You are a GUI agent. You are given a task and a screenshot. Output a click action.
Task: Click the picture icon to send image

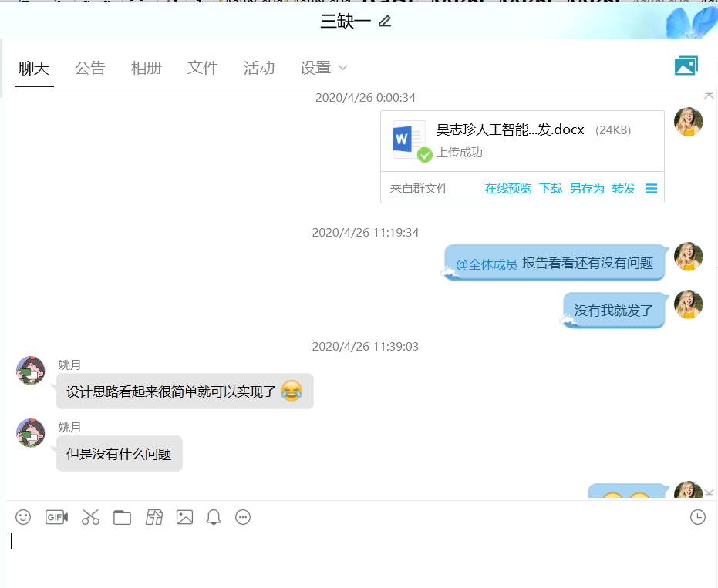coord(184,517)
